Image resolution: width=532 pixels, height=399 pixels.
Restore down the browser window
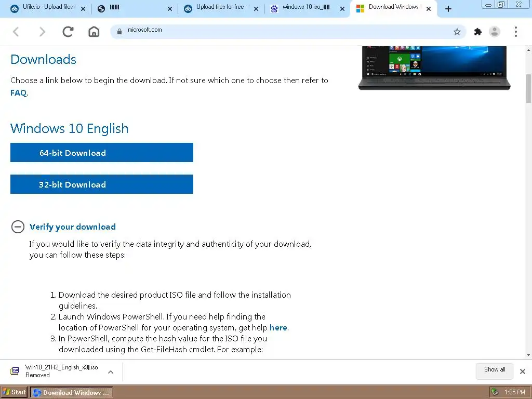click(x=501, y=4)
